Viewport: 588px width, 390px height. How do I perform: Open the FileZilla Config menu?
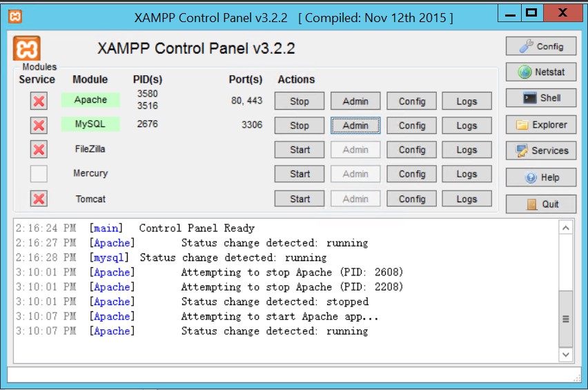pos(412,150)
